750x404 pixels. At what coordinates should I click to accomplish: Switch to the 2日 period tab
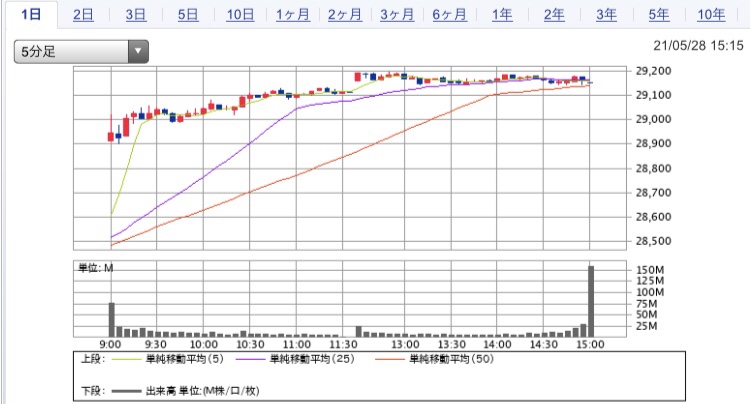click(x=83, y=15)
